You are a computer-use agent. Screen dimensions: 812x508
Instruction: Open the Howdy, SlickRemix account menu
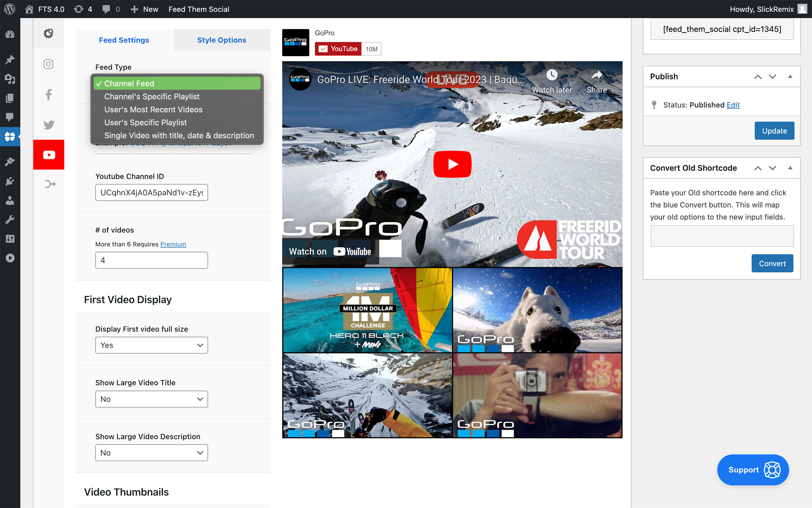point(768,9)
